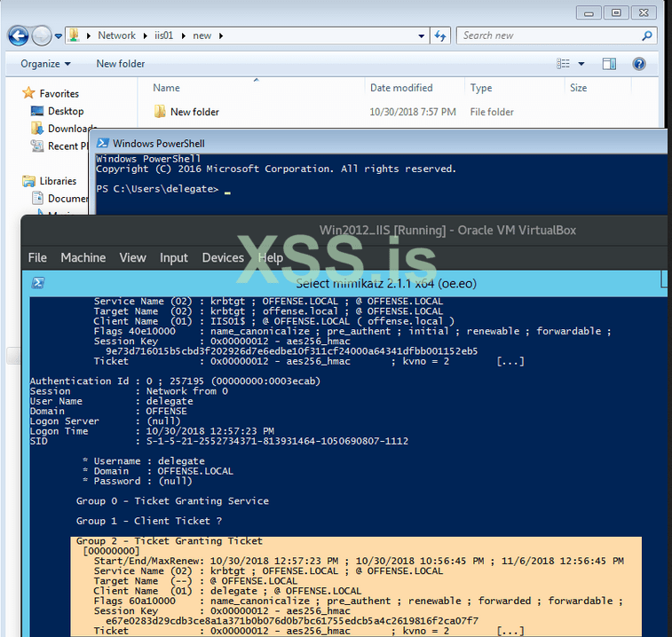Maximize the Explorer window

616,12
